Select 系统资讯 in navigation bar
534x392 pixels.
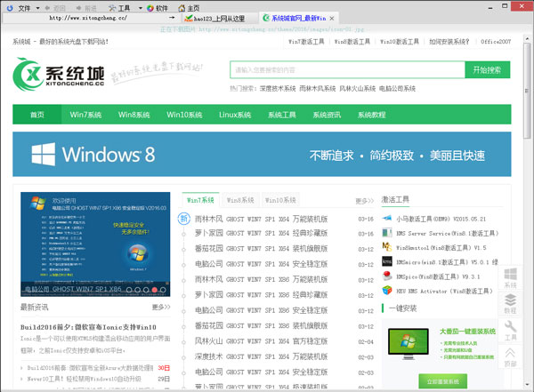point(327,115)
